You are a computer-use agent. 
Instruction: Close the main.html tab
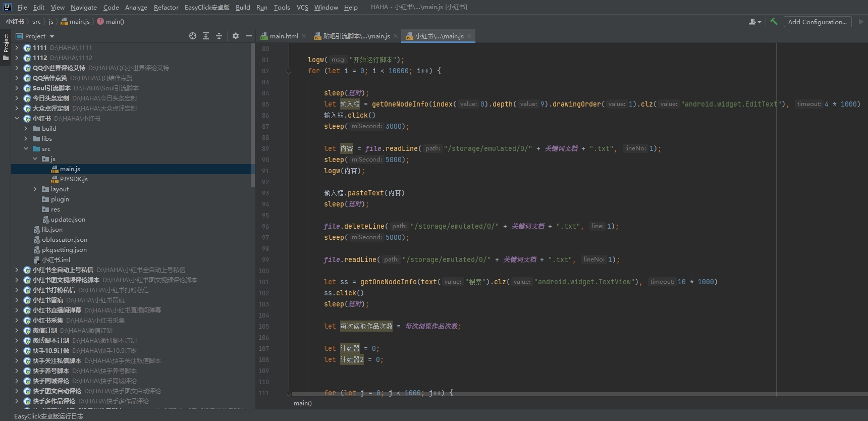point(304,36)
